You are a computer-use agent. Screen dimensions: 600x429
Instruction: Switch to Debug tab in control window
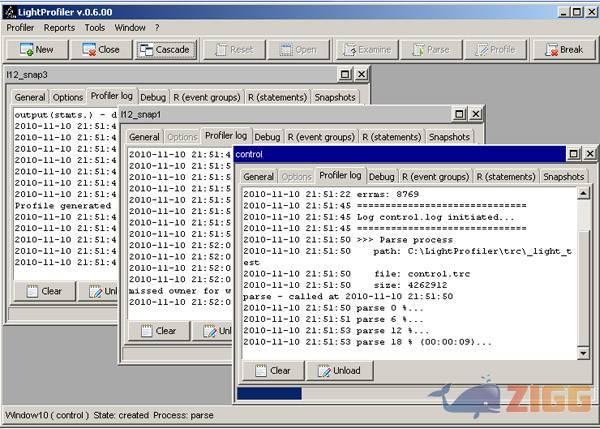tap(381, 177)
